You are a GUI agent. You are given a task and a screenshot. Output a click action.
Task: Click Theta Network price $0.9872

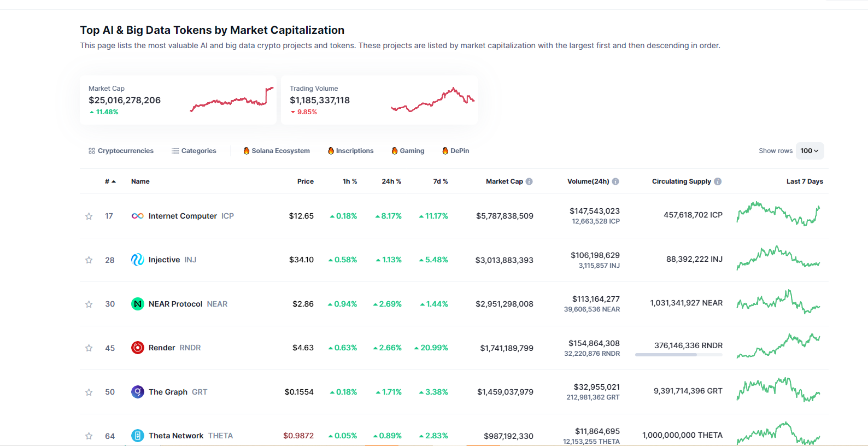(298, 436)
